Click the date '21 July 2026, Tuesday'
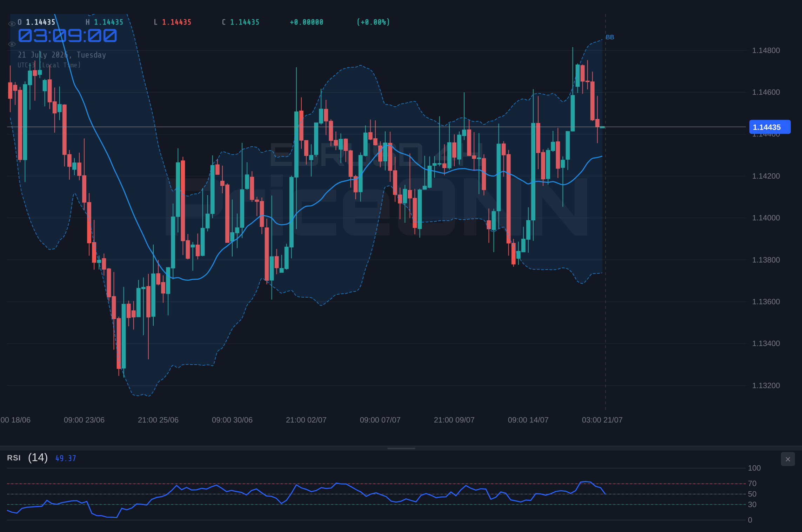Viewport: 802px width, 532px height. (x=62, y=55)
